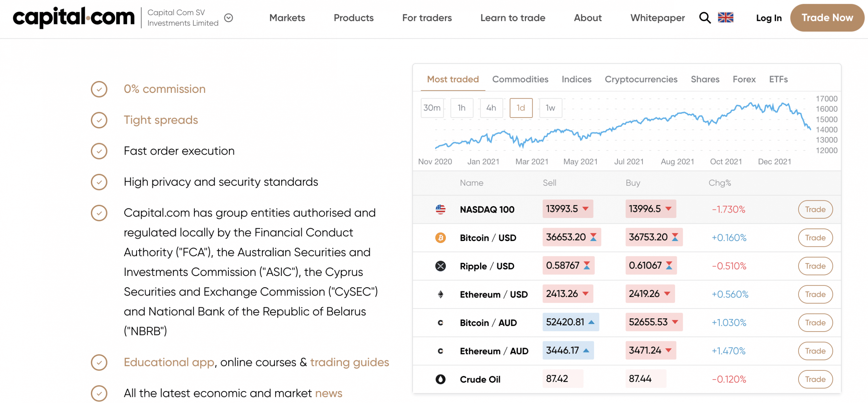Viewport: 868px width, 403px height.
Task: Switch to the Most traded tab
Action: [x=453, y=79]
